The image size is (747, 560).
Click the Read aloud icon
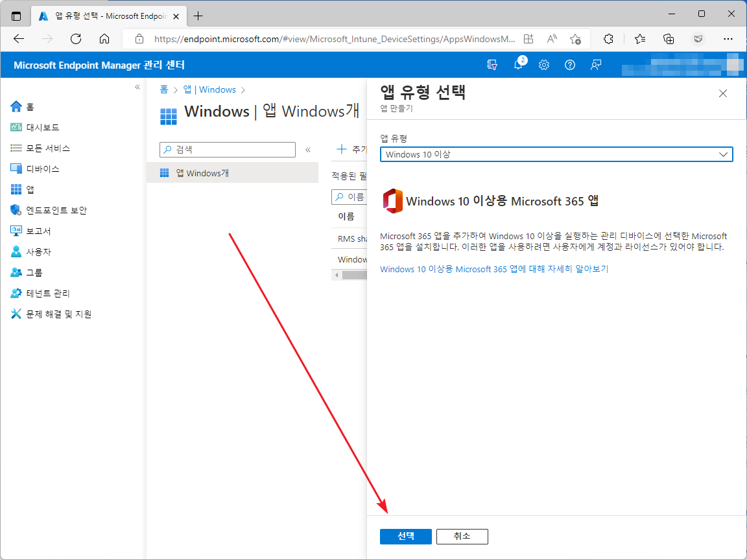tap(552, 39)
